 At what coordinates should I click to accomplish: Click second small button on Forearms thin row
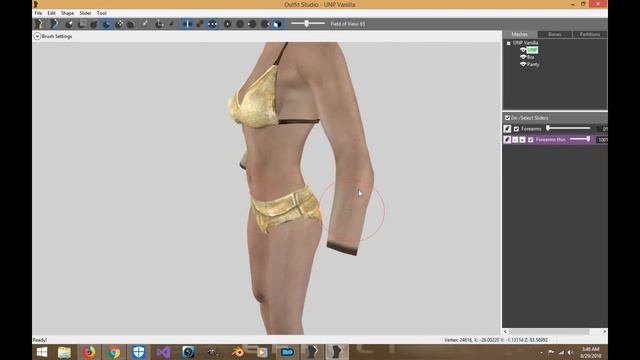522,140
